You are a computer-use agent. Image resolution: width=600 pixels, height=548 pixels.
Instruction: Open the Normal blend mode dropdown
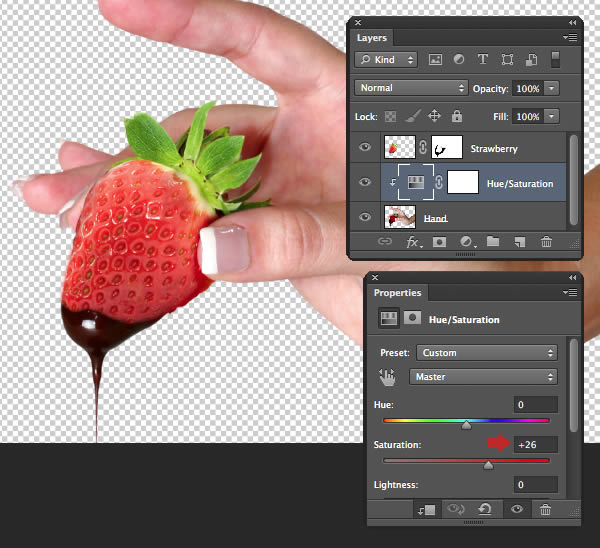click(411, 88)
